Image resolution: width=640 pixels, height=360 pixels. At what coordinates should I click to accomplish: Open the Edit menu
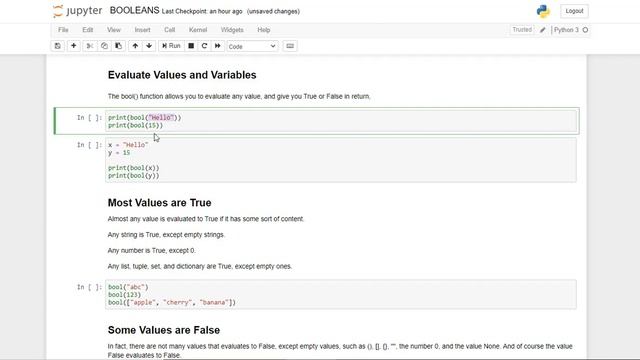(88, 30)
